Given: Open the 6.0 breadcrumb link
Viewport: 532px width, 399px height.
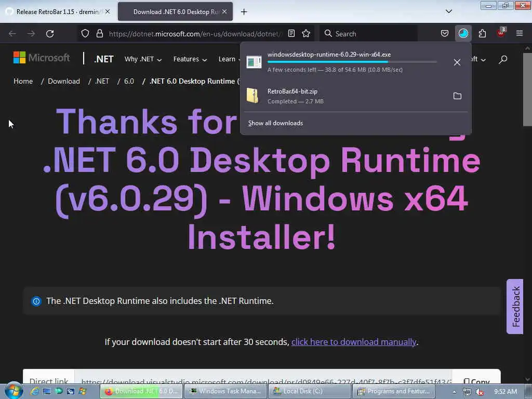Looking at the screenshot, I should tap(129, 81).
